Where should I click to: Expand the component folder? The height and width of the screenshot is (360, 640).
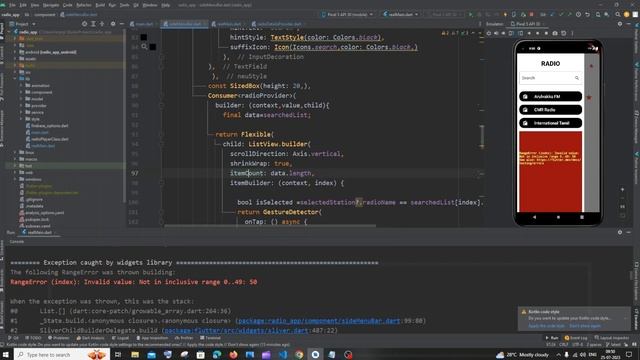22,92
